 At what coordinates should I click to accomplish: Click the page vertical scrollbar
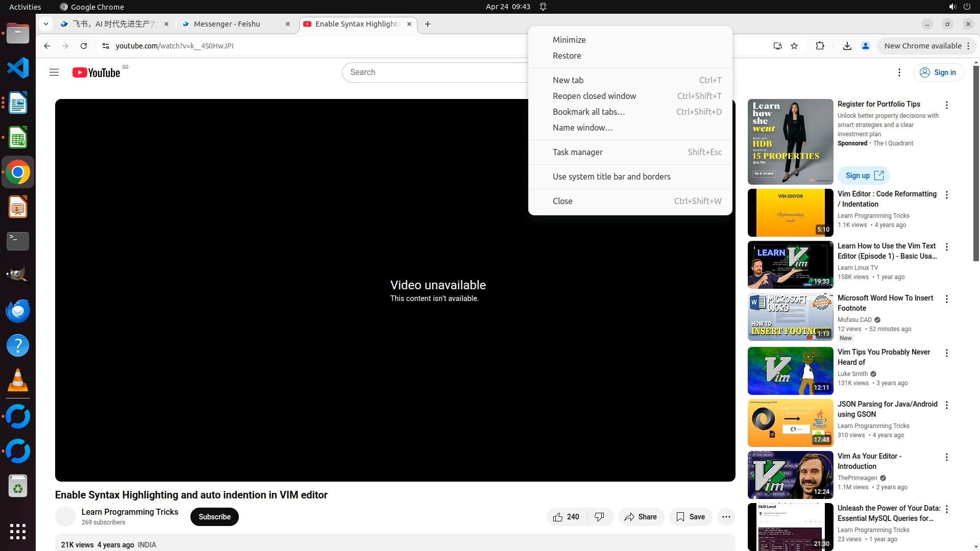(x=976, y=163)
